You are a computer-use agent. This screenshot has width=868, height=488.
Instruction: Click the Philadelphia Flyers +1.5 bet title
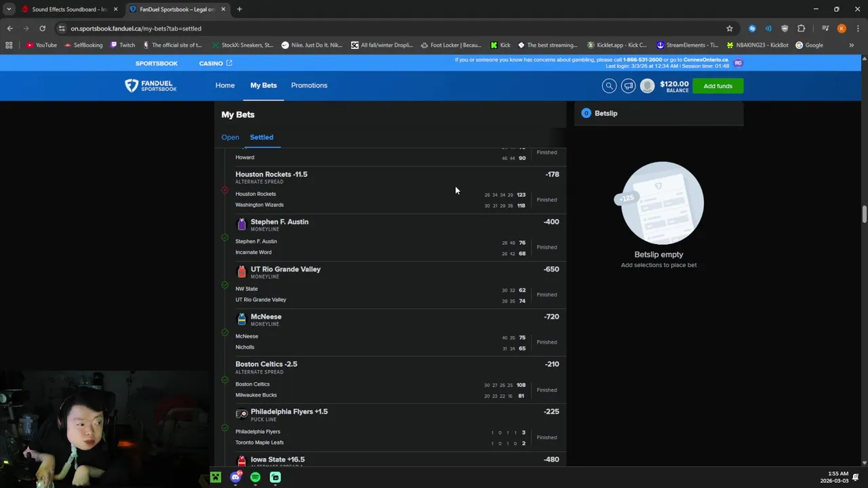(289, 411)
